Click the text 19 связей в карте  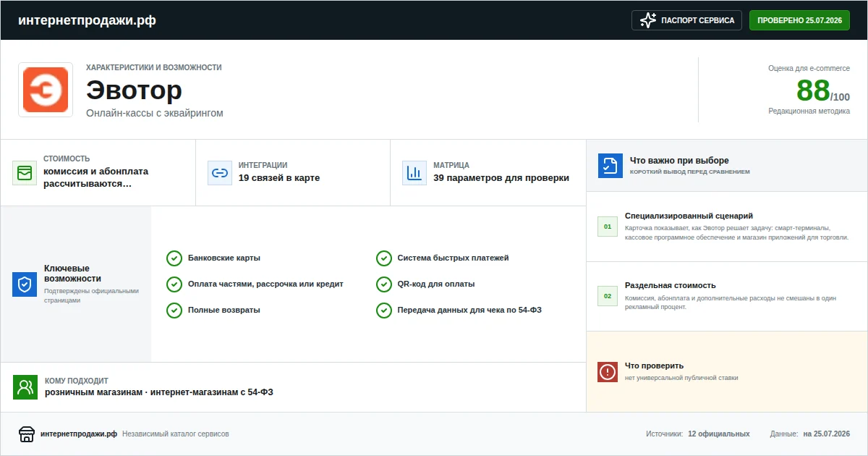click(x=279, y=178)
